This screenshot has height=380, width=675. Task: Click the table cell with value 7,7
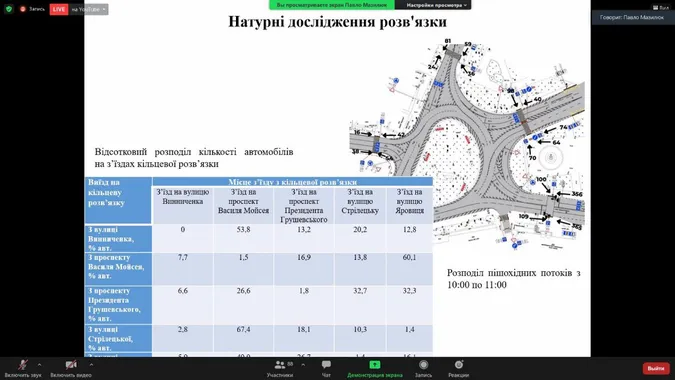tap(183, 269)
